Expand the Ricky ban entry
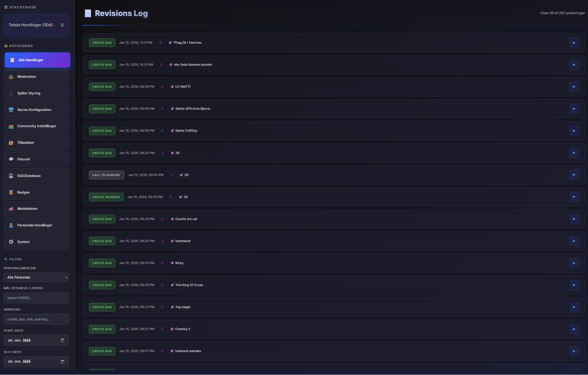 (x=574, y=263)
